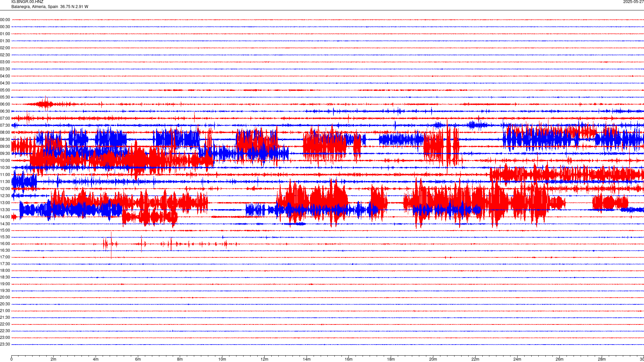This screenshot has width=644, height=362.
Task: Click the 20m axis tick label
Action: pos(433,359)
